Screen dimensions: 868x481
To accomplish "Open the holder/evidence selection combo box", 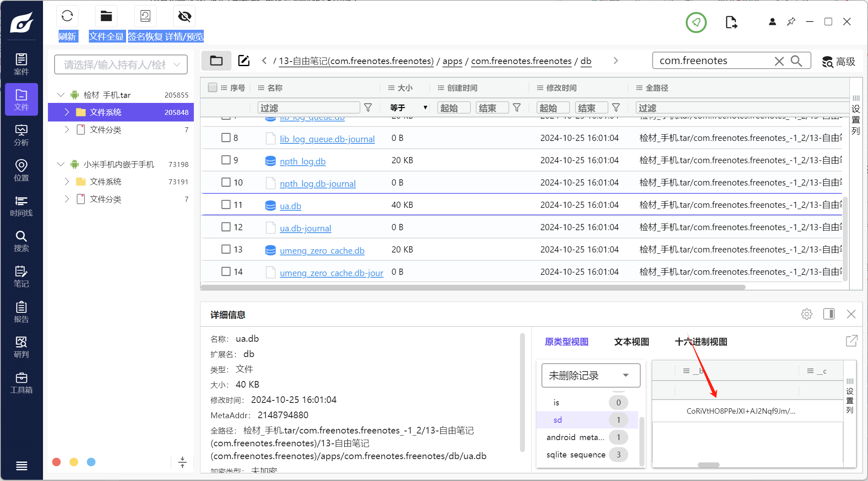I will point(121,64).
